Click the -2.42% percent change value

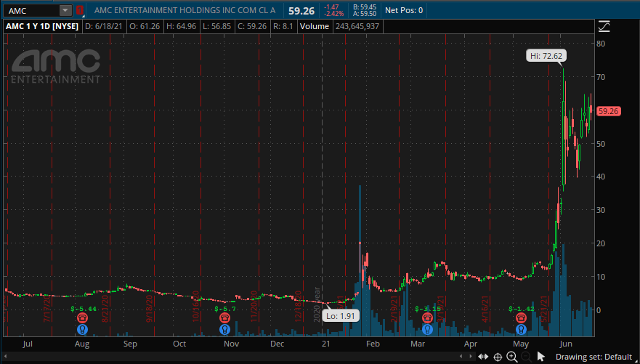[x=333, y=15]
